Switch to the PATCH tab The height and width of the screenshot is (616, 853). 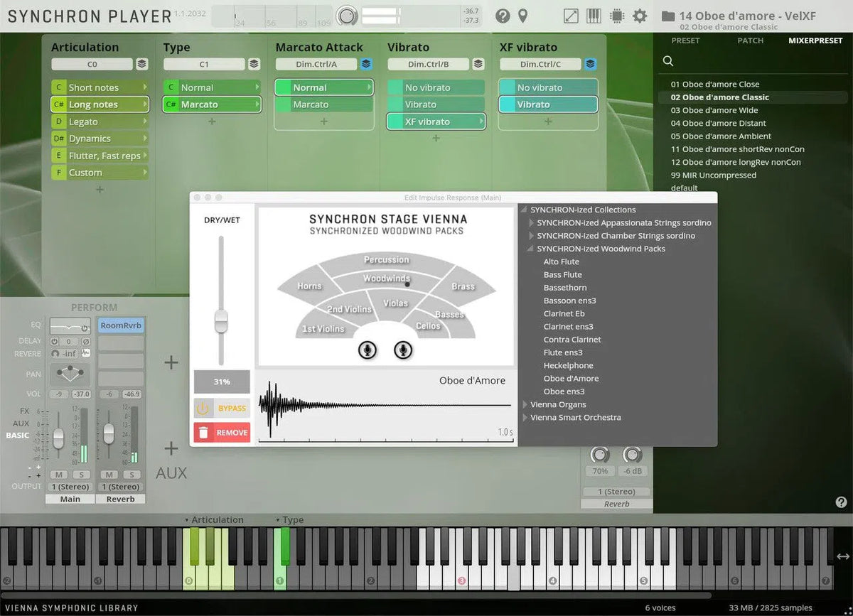pos(750,40)
